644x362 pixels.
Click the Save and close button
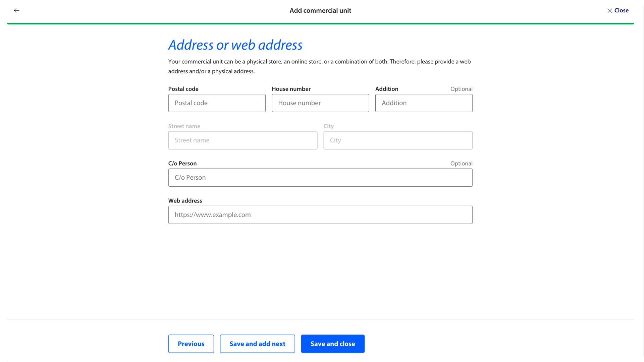click(332, 344)
